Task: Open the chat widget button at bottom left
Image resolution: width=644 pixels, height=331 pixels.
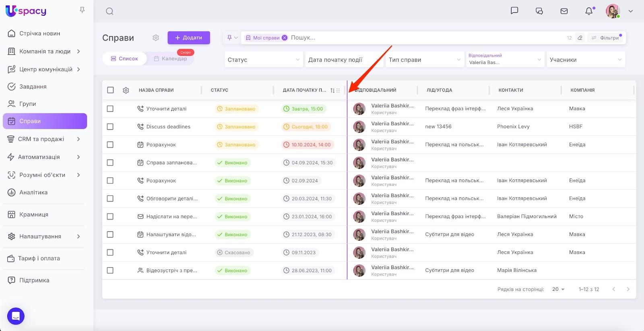Action: click(x=16, y=316)
